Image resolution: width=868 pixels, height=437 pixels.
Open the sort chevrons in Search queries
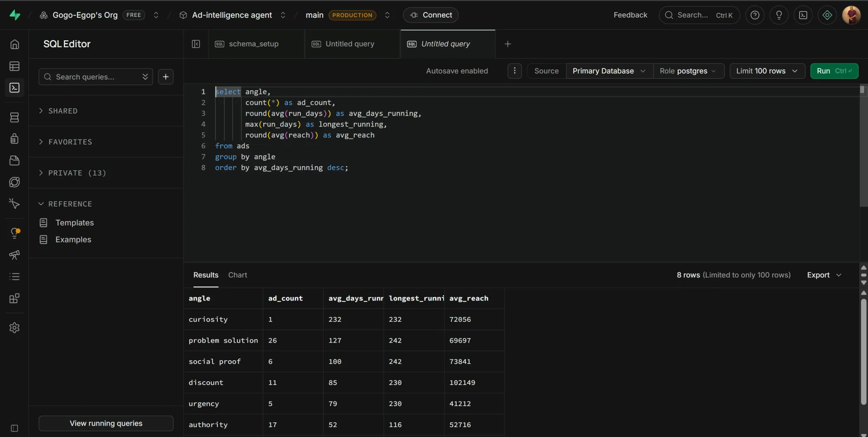145,77
